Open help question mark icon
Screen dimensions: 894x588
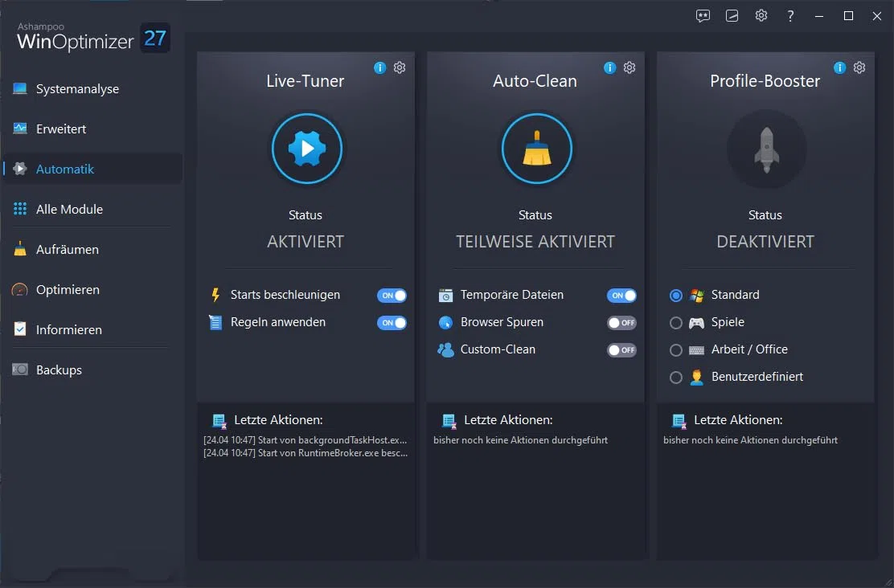tap(790, 16)
